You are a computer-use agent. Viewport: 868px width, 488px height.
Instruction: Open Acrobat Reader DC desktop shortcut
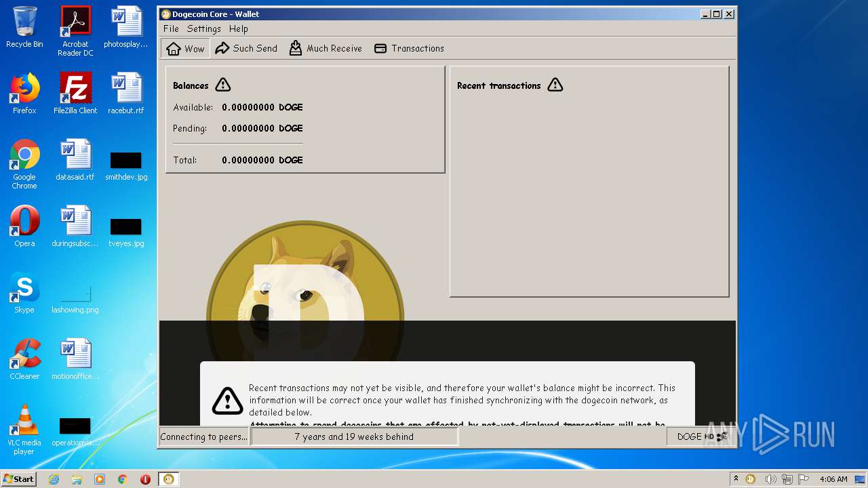pyautogui.click(x=75, y=31)
